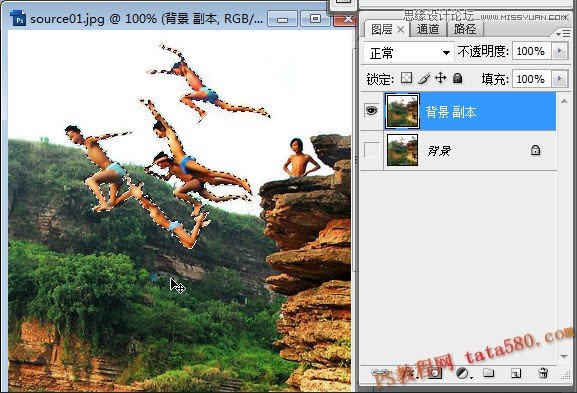Viewport: 577px width, 393px height.
Task: Click the lock all padlock icon
Action: pyautogui.click(x=457, y=78)
